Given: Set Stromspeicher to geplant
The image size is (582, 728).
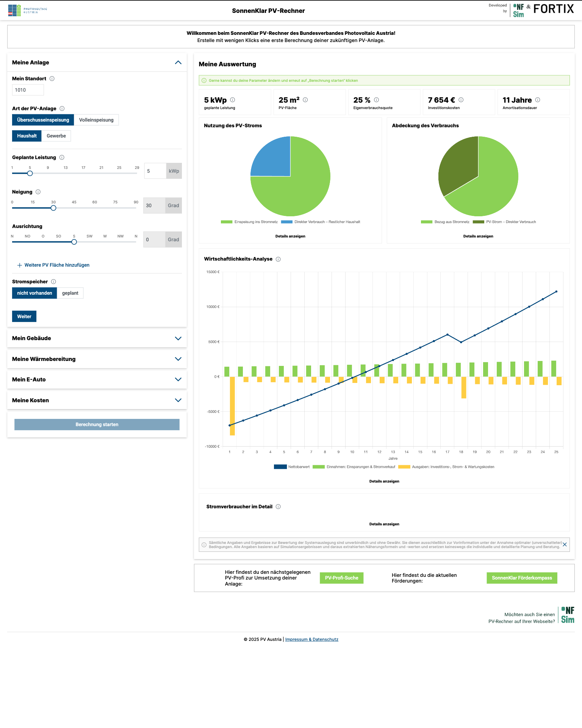Looking at the screenshot, I should (70, 293).
